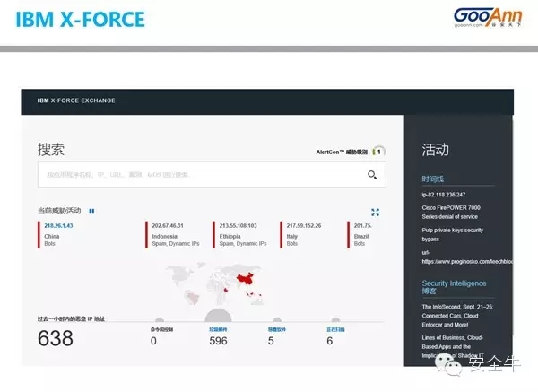Click the IBM X-FORCE EXCHANGE header title
Screen dimensions: 538x392
coord(76,100)
